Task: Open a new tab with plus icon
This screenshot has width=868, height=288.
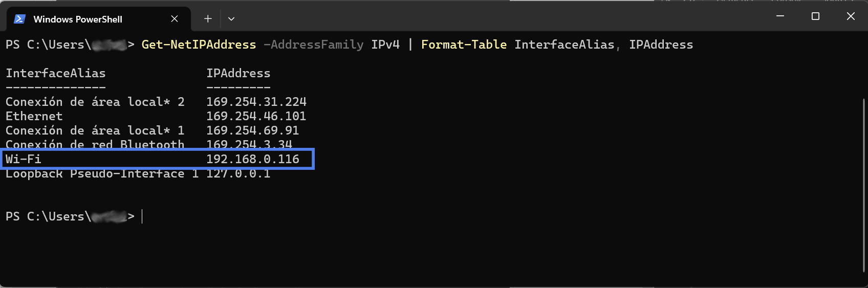Action: (208, 19)
